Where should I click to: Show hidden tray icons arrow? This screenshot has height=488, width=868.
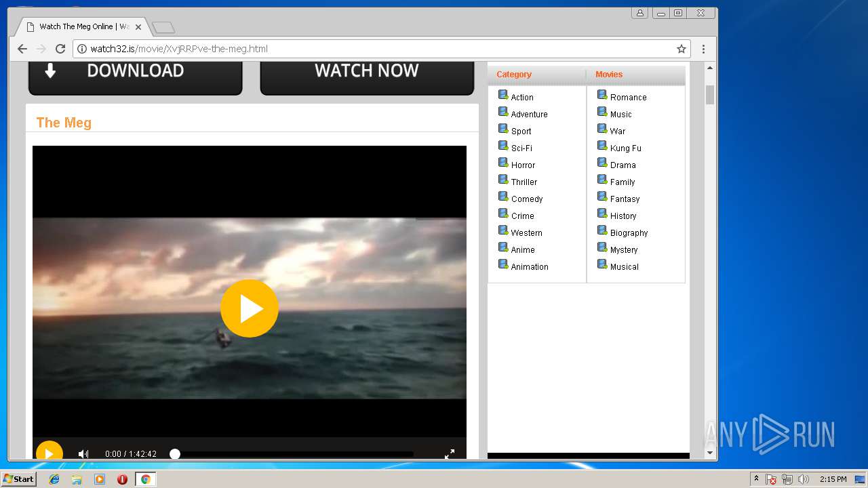pos(756,479)
